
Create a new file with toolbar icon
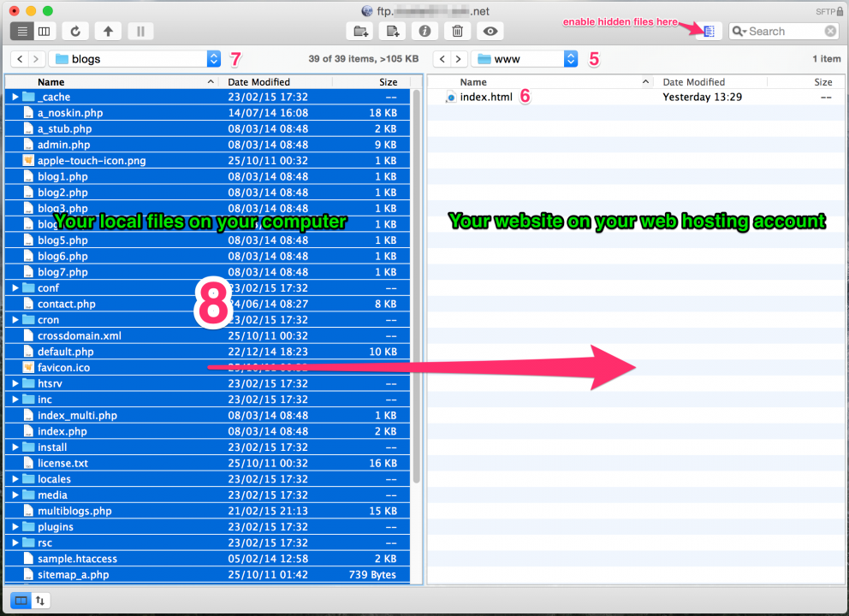pos(393,32)
